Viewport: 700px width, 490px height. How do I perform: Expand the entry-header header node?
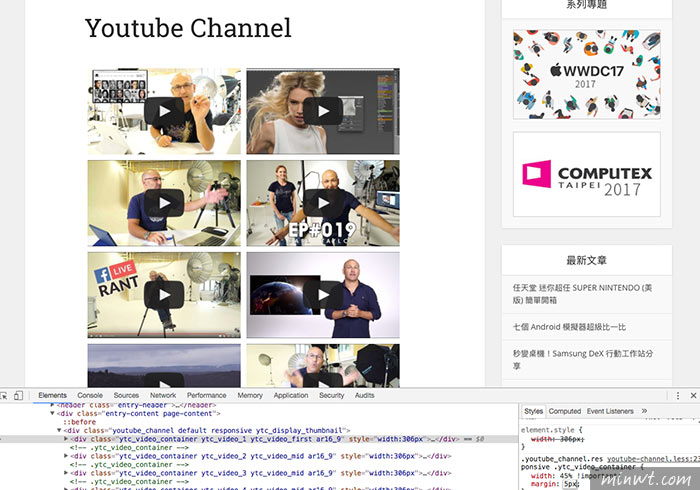pos(53,405)
